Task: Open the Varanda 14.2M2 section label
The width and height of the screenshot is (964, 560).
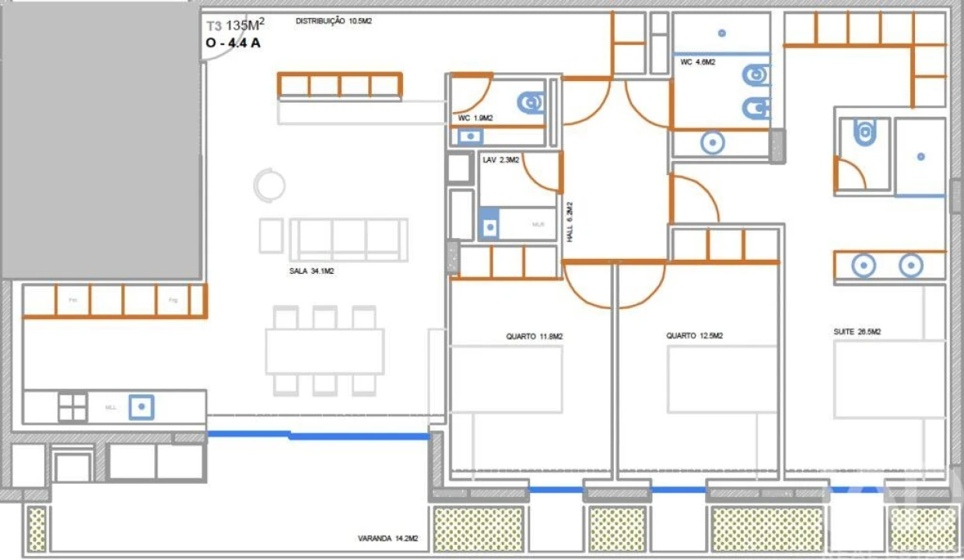Action: coord(389,537)
